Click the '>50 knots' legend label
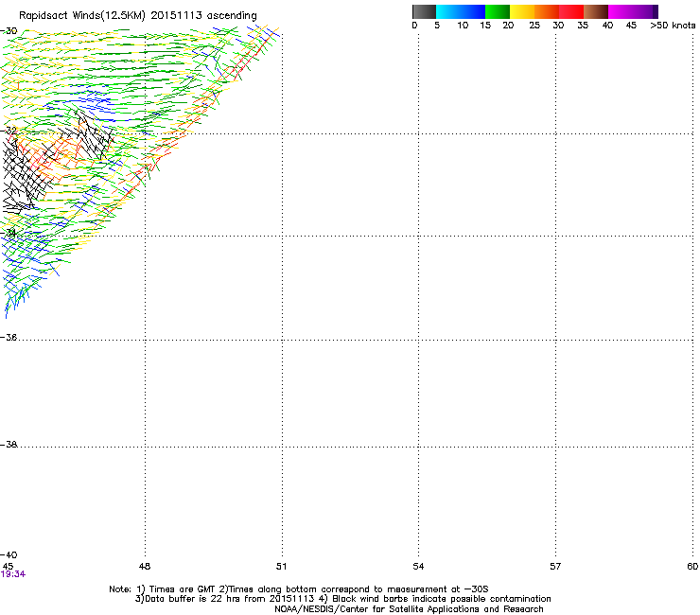700x615 pixels. pos(673,26)
